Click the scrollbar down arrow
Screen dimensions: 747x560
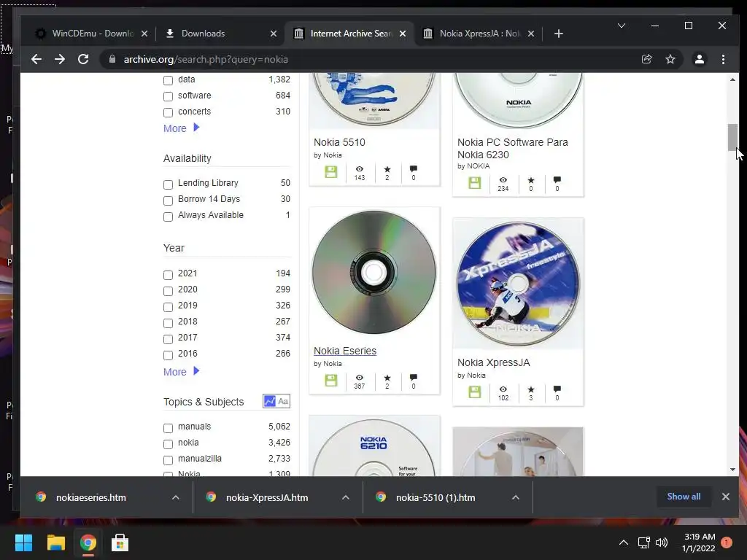[732, 470]
